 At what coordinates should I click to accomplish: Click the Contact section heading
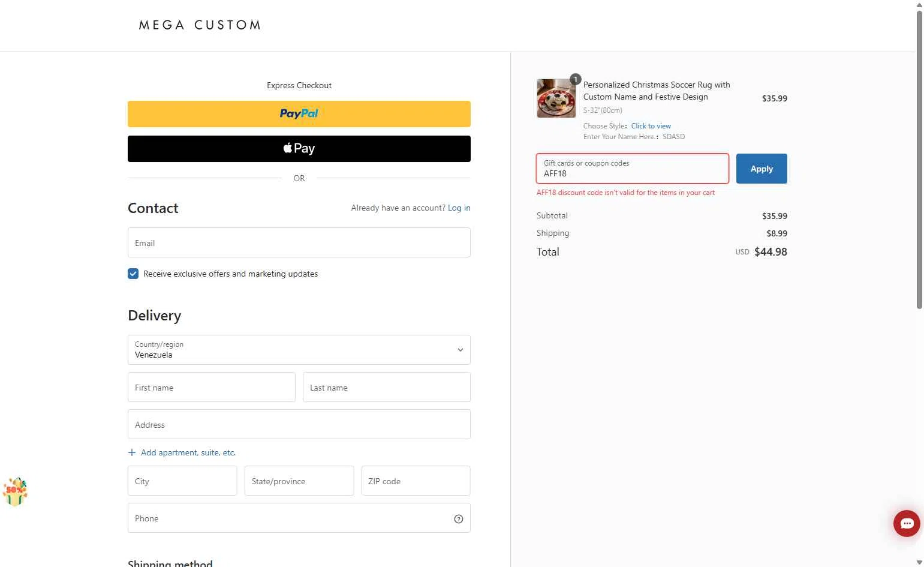coord(153,208)
